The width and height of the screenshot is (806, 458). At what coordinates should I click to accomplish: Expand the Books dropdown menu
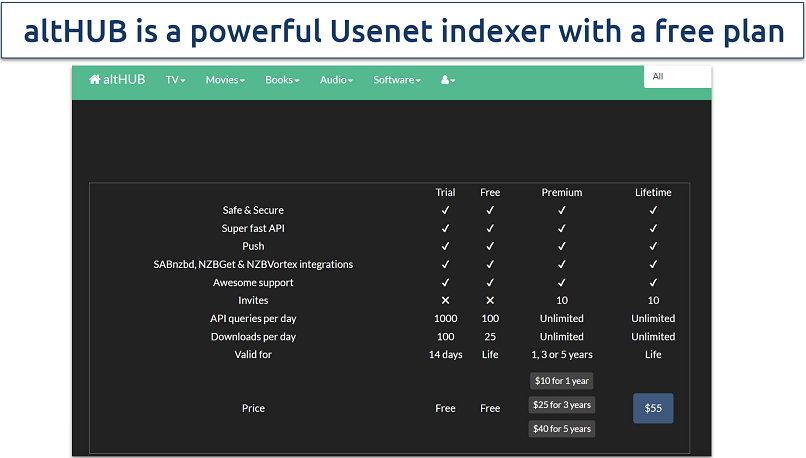282,80
